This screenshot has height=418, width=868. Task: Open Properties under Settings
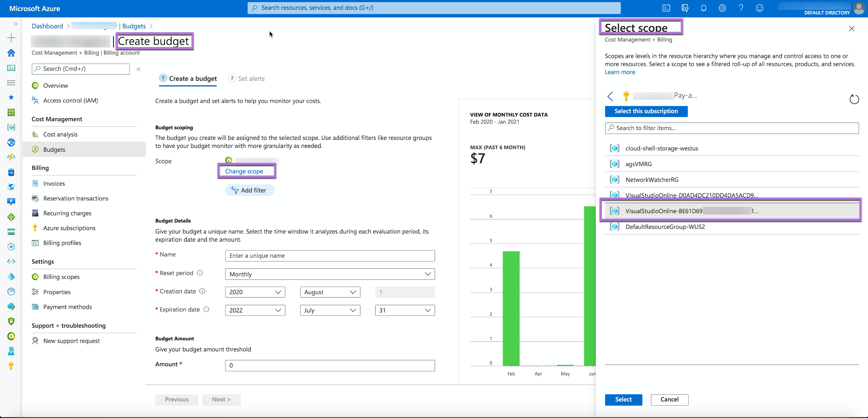[57, 292]
